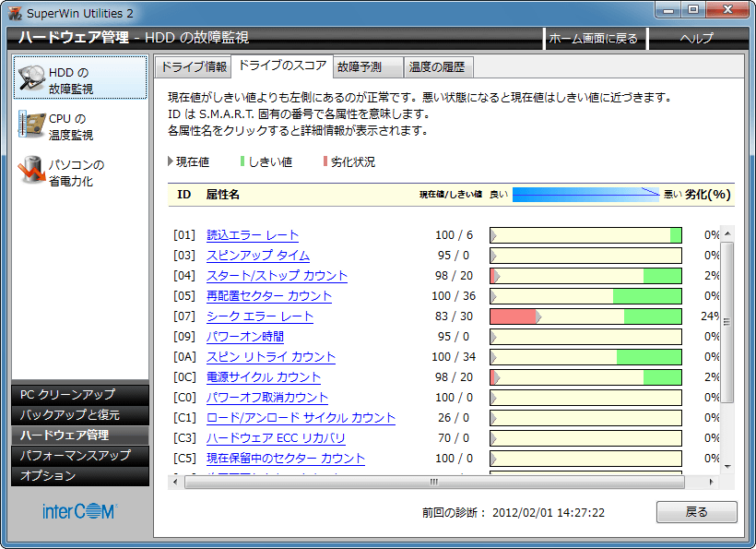The image size is (756, 549).
Task: Open パフォーマンスアップ section
Action: [x=80, y=456]
